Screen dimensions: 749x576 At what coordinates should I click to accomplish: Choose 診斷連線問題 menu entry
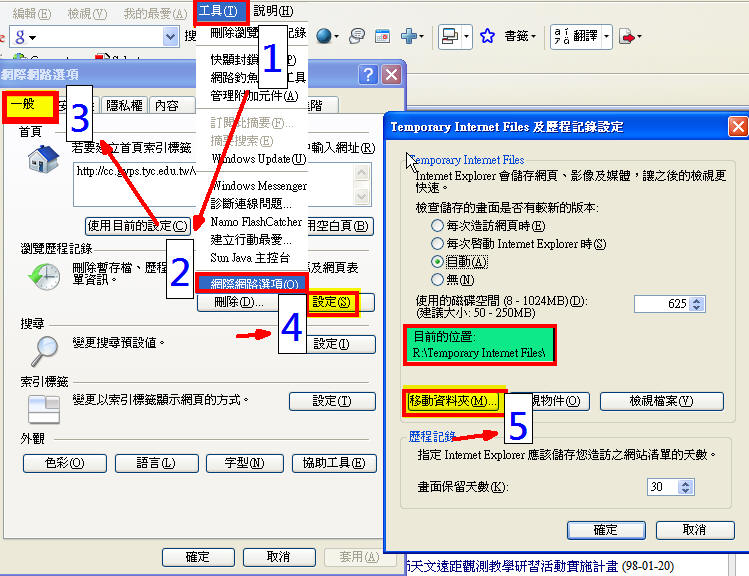252,204
